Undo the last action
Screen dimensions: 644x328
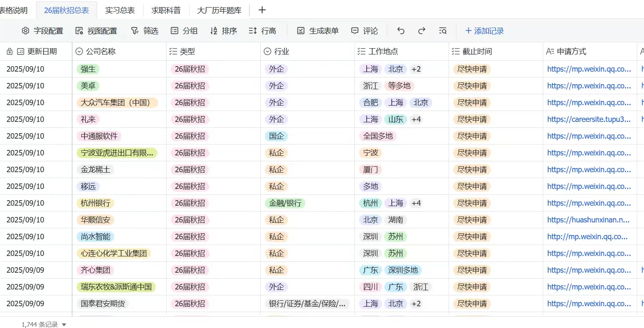tap(401, 31)
